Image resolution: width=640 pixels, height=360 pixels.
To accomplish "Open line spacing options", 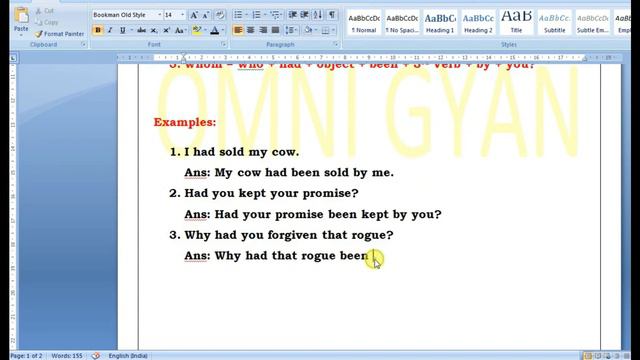I will pos(291,30).
